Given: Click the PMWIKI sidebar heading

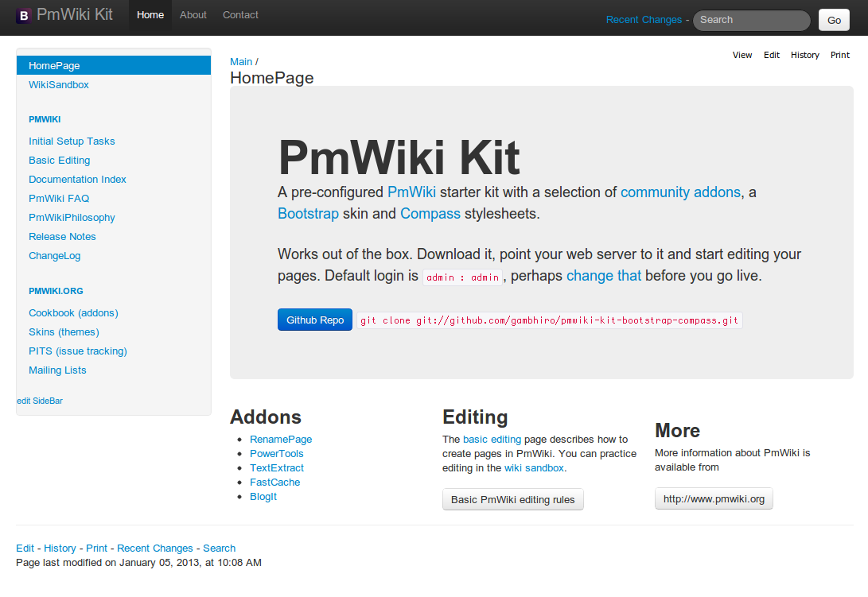Looking at the screenshot, I should click(x=45, y=119).
